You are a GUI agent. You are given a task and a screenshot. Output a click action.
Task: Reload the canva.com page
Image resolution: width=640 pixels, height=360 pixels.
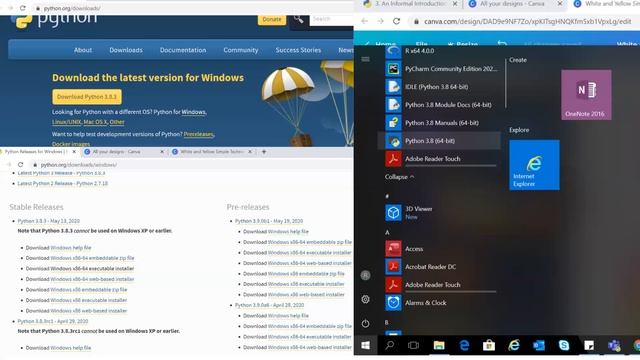pos(396,21)
